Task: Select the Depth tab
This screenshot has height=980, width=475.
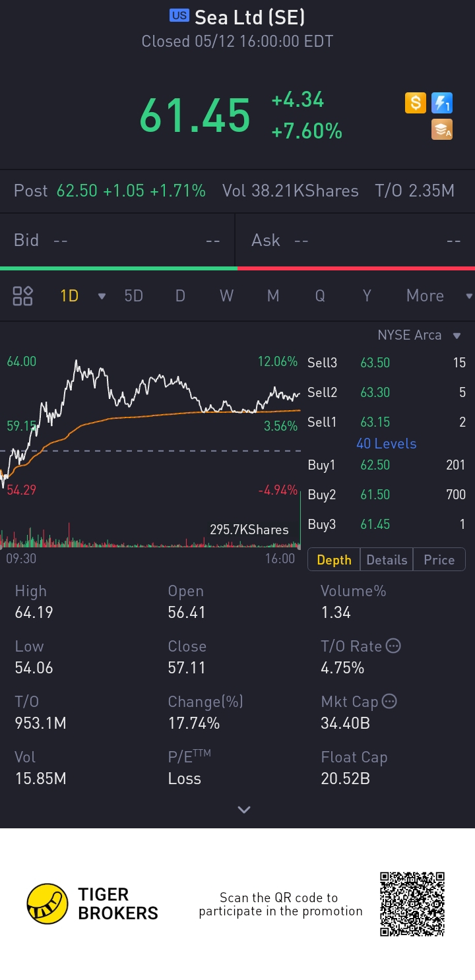Action: pos(334,559)
